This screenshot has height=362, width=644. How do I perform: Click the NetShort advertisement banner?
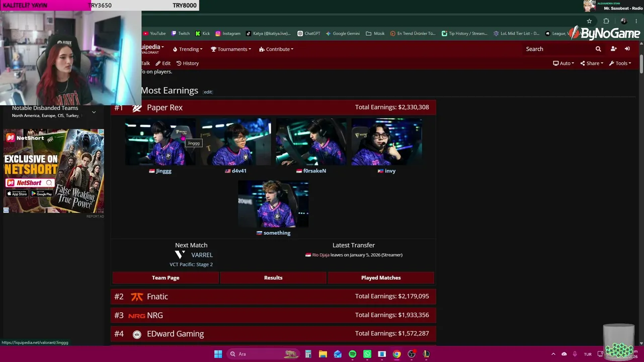[54, 171]
